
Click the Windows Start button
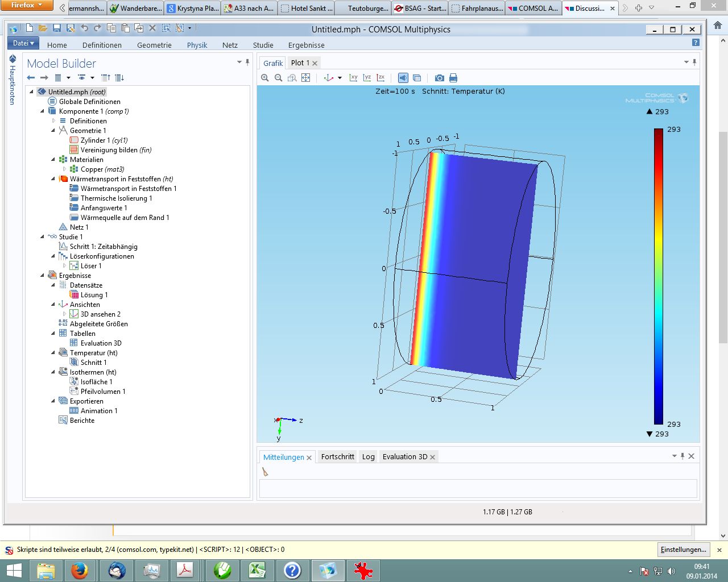click(x=14, y=570)
